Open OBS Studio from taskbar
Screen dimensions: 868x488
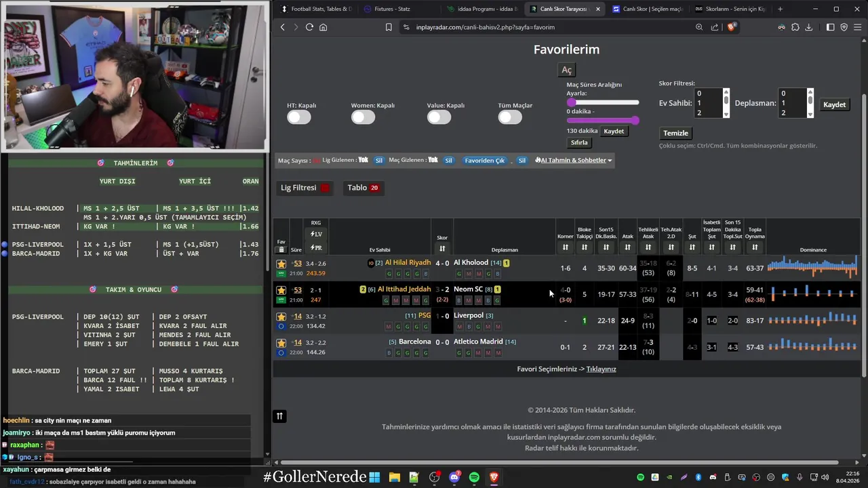(x=434, y=477)
